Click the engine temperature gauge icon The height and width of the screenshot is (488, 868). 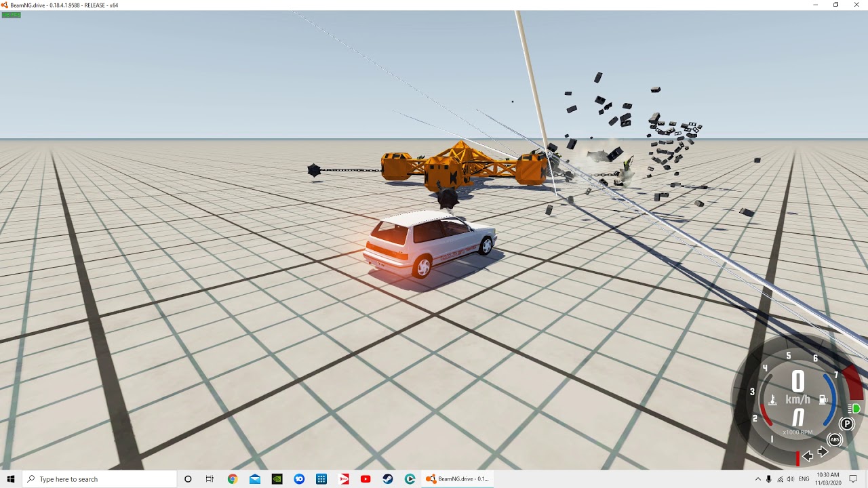[772, 400]
